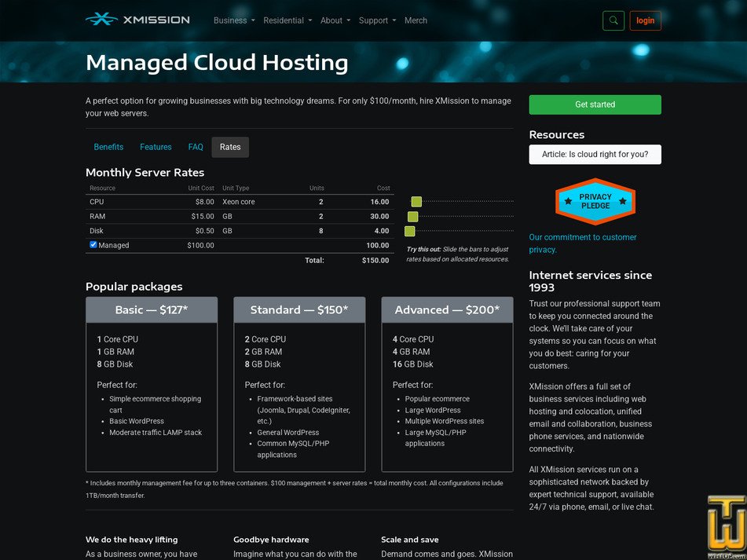Open the Support dropdown menu
Screen dimensions: 747x560
click(377, 20)
